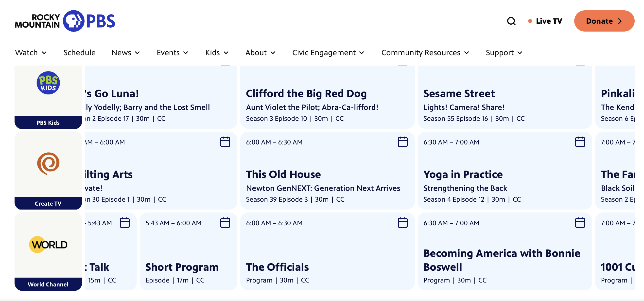The height and width of the screenshot is (301, 644).
Task: Open Becoming America with Bonnie Boswell
Action: (x=502, y=260)
